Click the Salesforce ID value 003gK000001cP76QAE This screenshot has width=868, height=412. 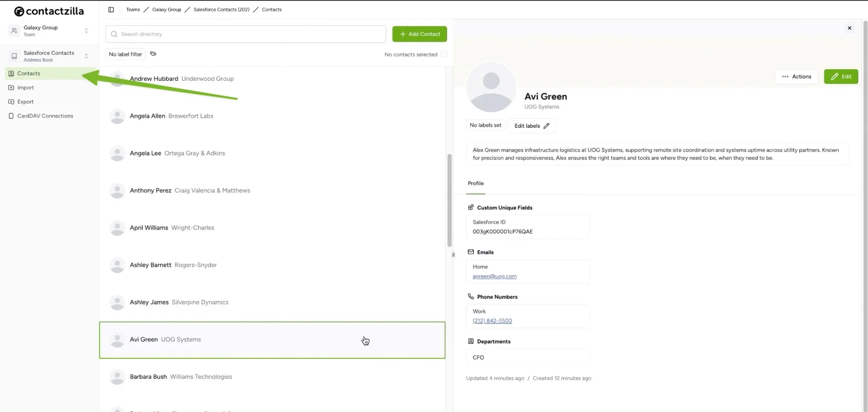tap(502, 232)
